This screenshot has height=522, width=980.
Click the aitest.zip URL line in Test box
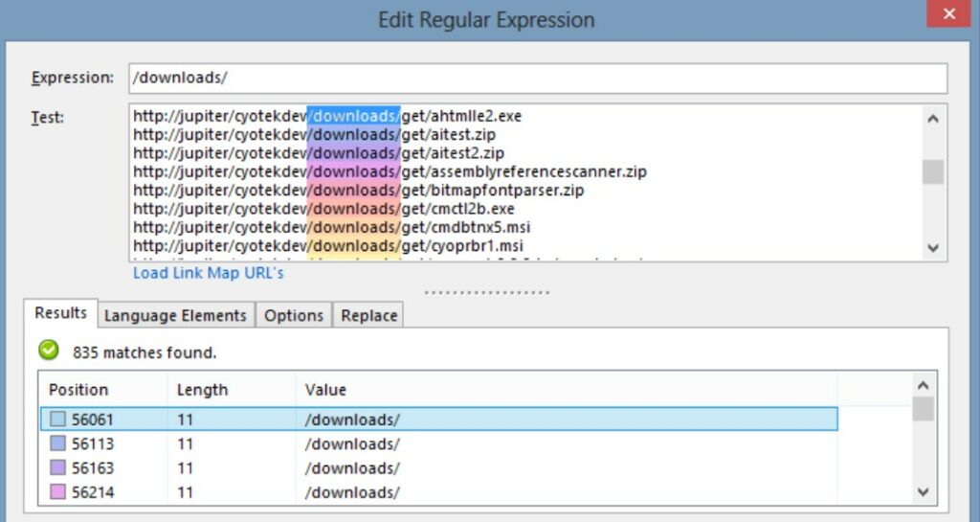pyautogui.click(x=314, y=135)
